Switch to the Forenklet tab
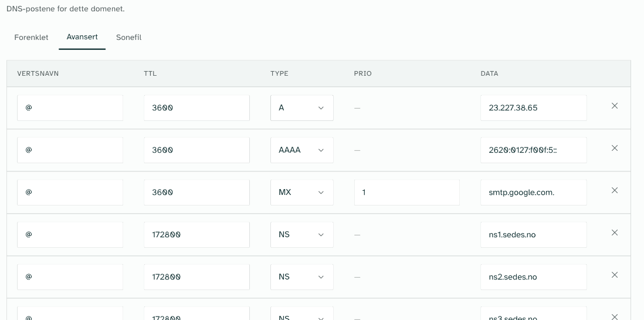 click(31, 38)
